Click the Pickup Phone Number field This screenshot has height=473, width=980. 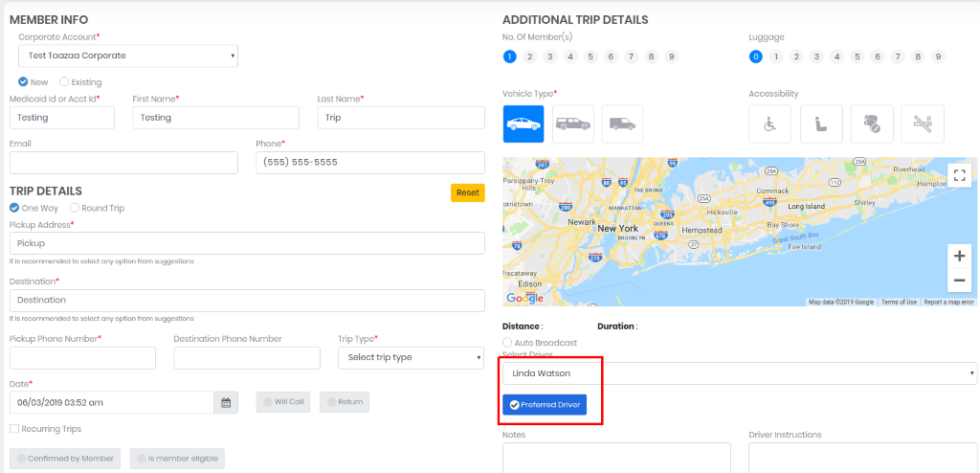(x=82, y=358)
